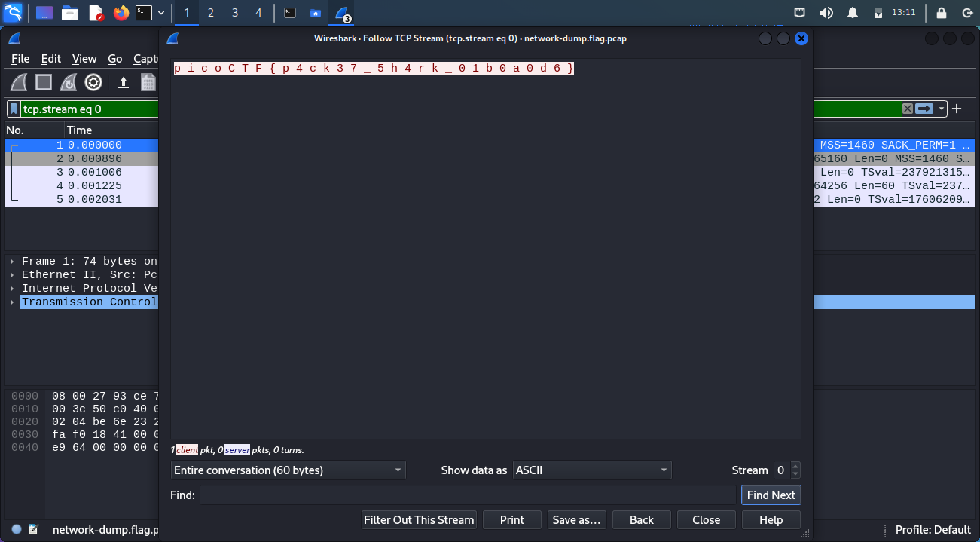Click the Help button
980x542 pixels.
771,520
